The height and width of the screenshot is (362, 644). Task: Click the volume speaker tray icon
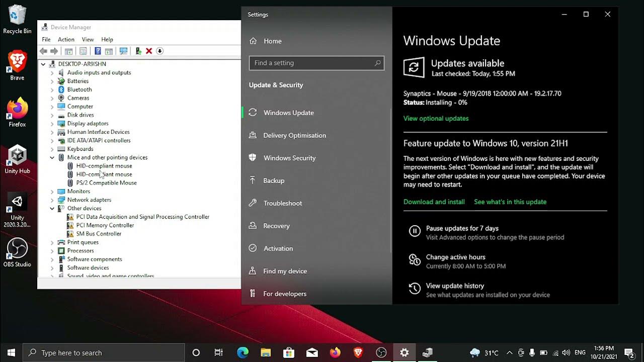pos(566,353)
